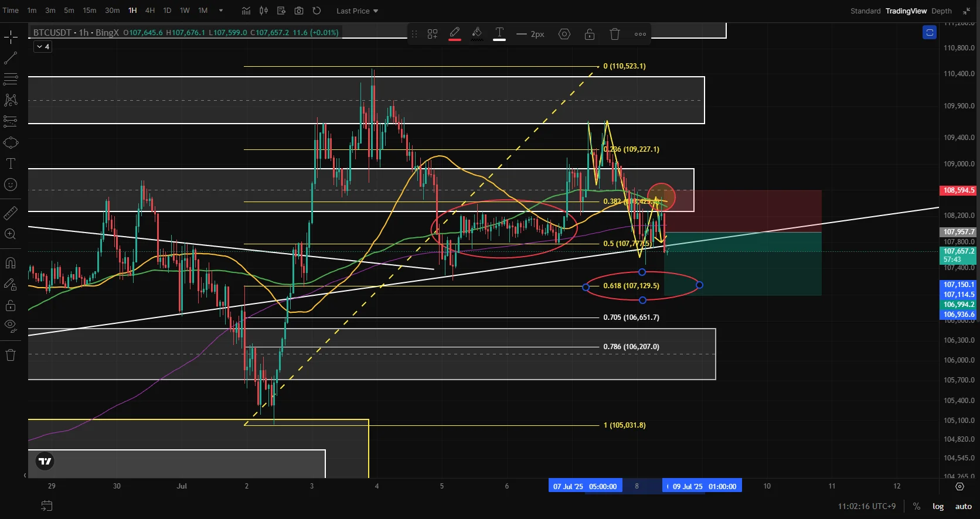Viewport: 980px width, 519px height.
Task: Click the 11:02:16 UTC+9 timezone selector
Action: (x=867, y=506)
